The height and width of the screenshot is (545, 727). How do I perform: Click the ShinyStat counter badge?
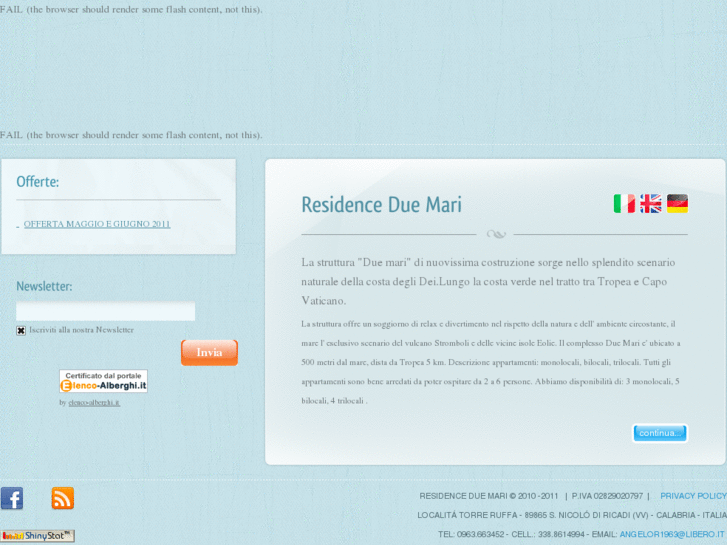pyautogui.click(x=38, y=536)
